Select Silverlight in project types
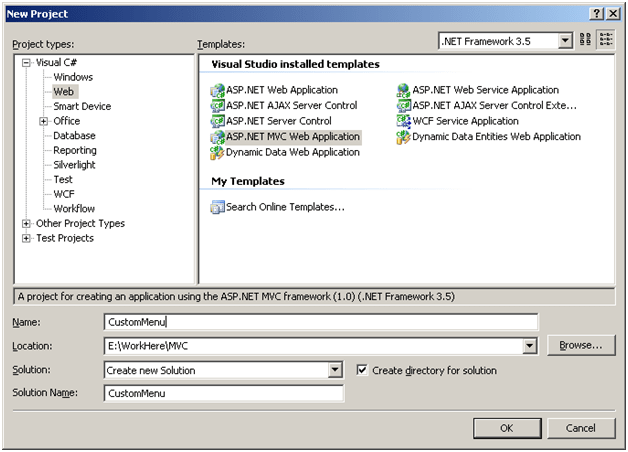 coord(77,165)
